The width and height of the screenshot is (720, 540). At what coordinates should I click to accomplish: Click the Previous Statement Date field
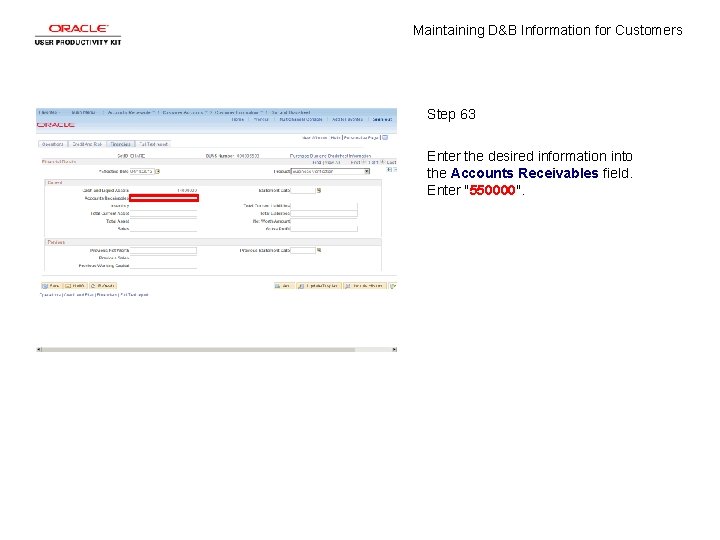(303, 250)
